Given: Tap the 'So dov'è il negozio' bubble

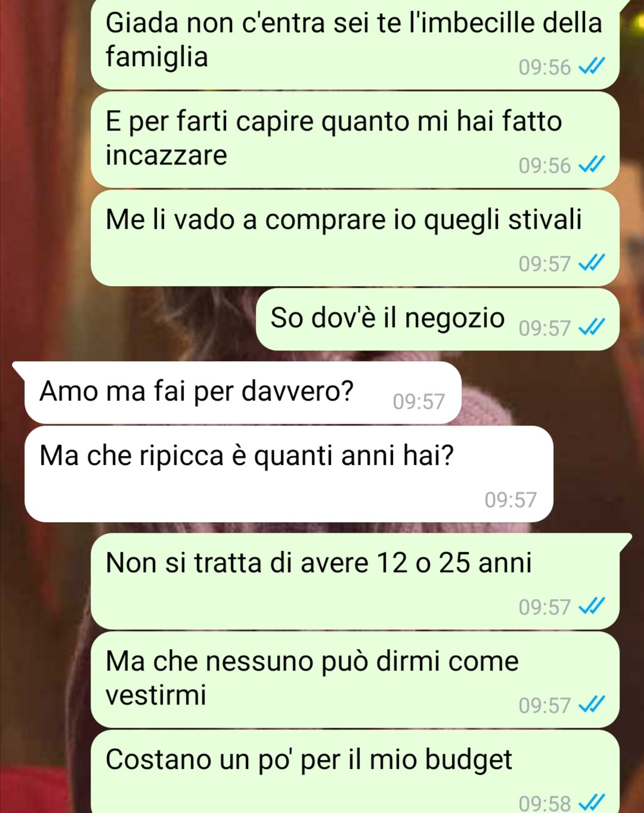Looking at the screenshot, I should pyautogui.click(x=438, y=319).
